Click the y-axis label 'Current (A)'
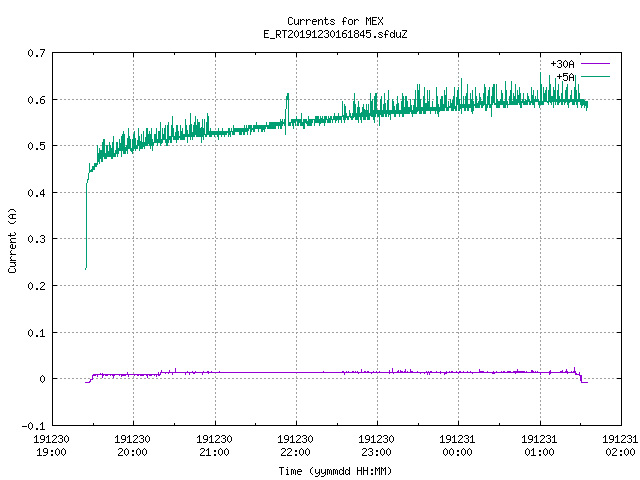 tap(12, 240)
